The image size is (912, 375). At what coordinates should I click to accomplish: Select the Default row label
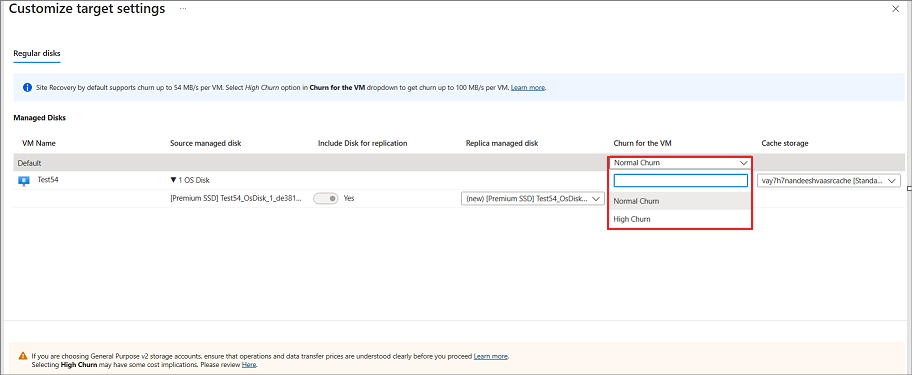click(x=29, y=163)
